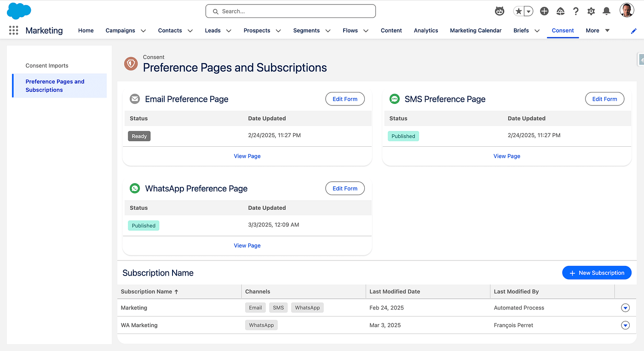
Task: Click the Help question mark icon
Action: tap(575, 11)
